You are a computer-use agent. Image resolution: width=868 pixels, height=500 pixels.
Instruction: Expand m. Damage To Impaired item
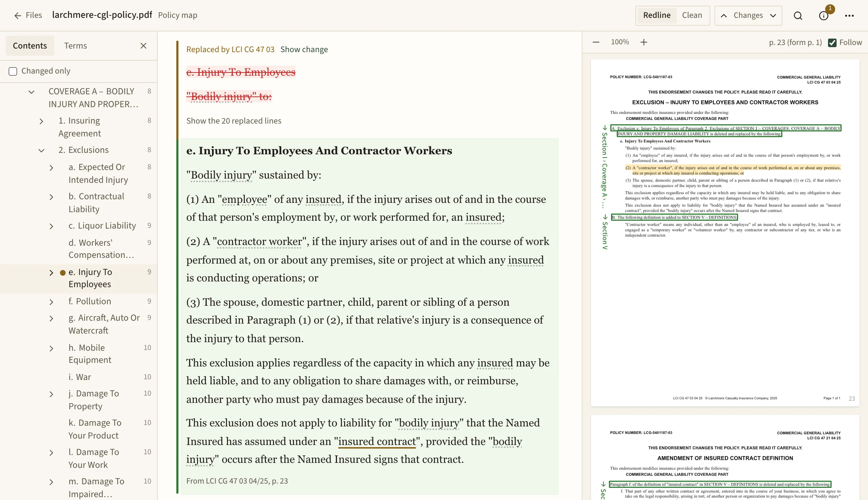click(x=51, y=482)
